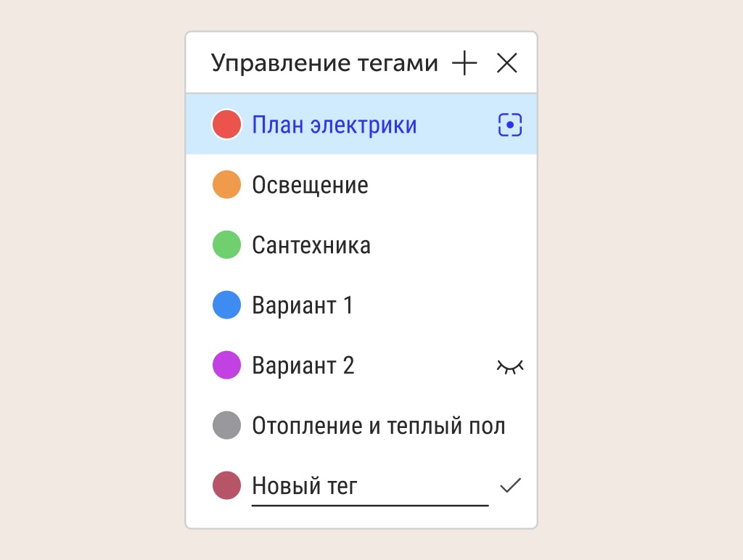
Task: Click the X icon in the dialog header
Action: click(x=507, y=63)
